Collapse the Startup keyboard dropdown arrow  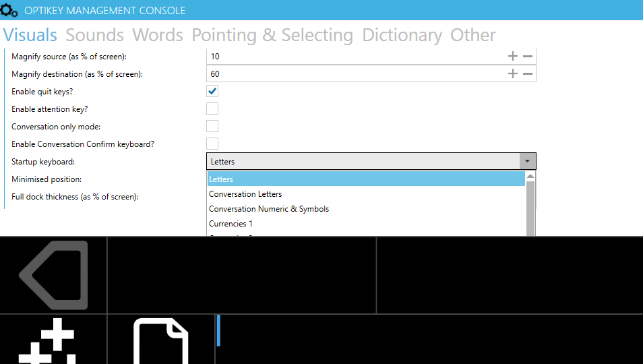(527, 162)
